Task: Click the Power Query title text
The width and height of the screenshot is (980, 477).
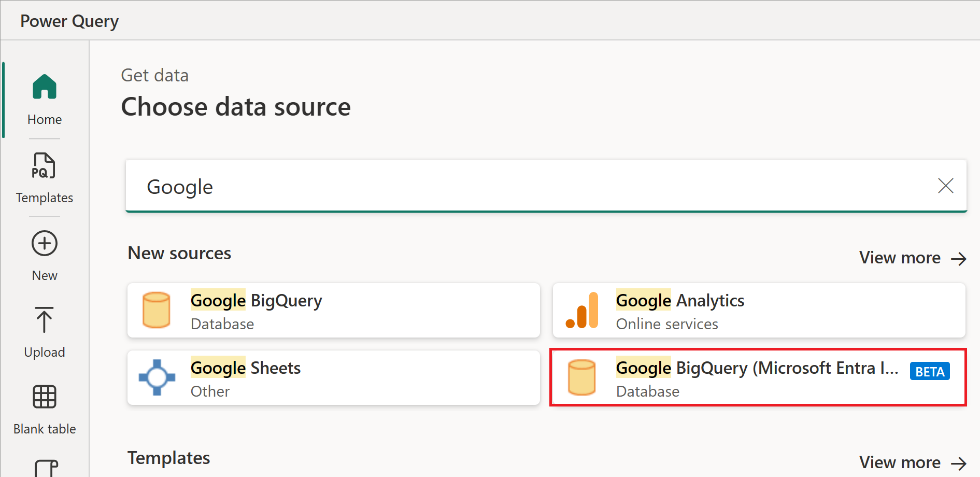Action: tap(69, 21)
